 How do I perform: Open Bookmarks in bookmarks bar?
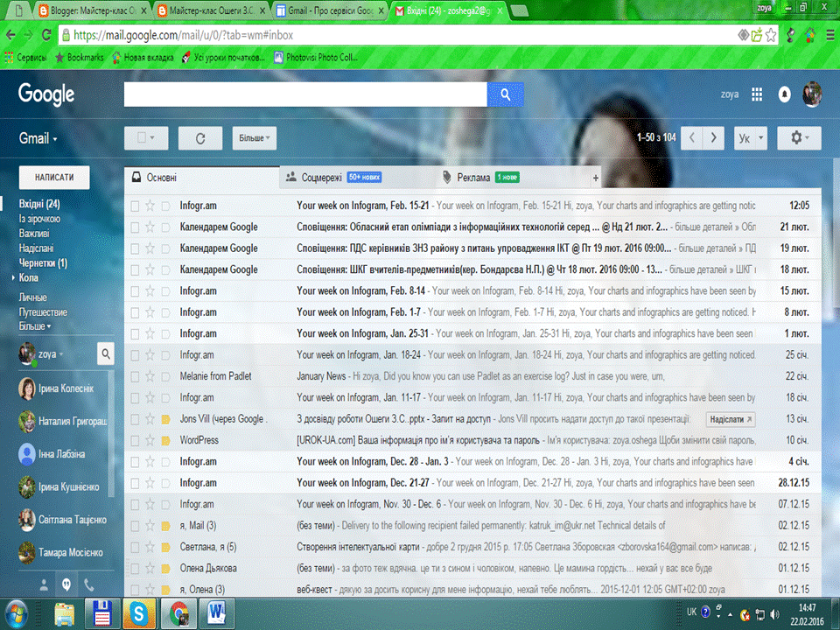pos(80,58)
